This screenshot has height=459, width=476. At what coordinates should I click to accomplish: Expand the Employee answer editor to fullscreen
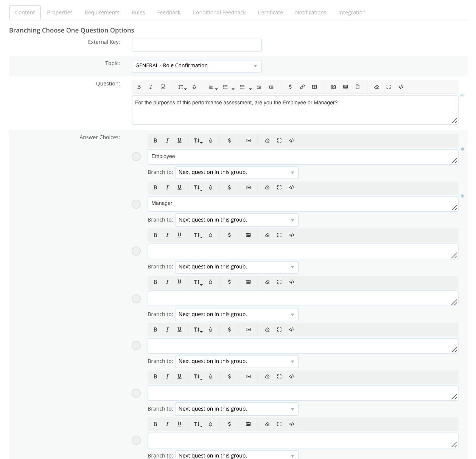(279, 140)
